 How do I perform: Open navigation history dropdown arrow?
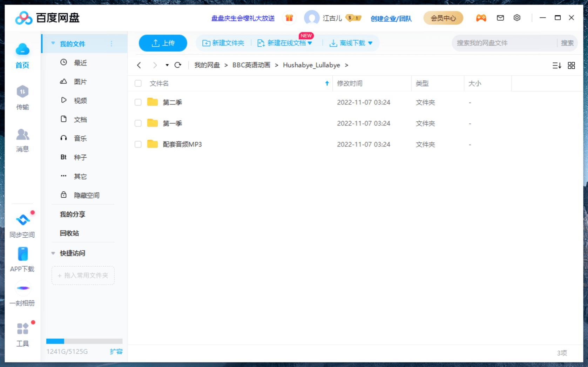coord(167,65)
